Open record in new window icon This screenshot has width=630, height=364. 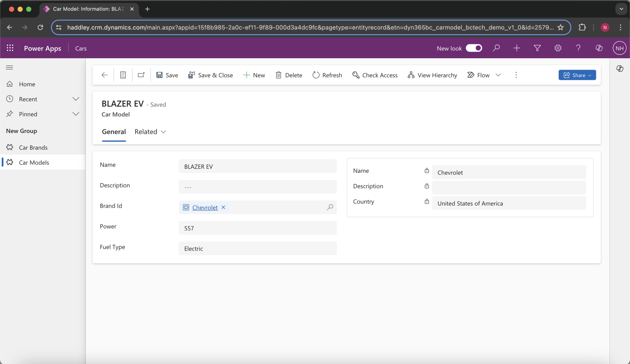pyautogui.click(x=141, y=75)
